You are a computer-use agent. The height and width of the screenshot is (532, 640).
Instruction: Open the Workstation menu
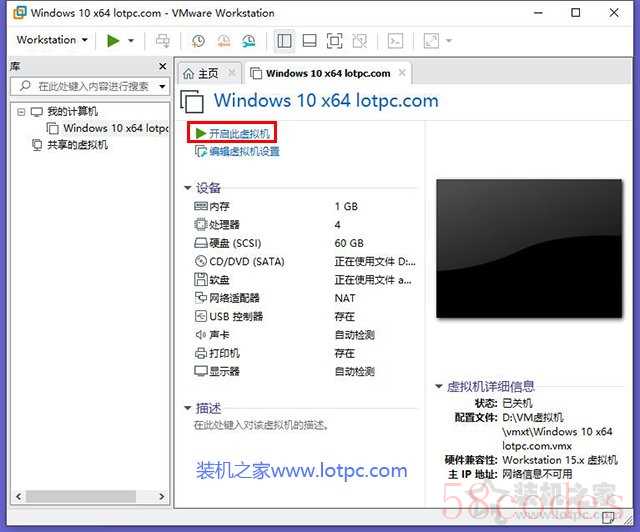pyautogui.click(x=52, y=40)
